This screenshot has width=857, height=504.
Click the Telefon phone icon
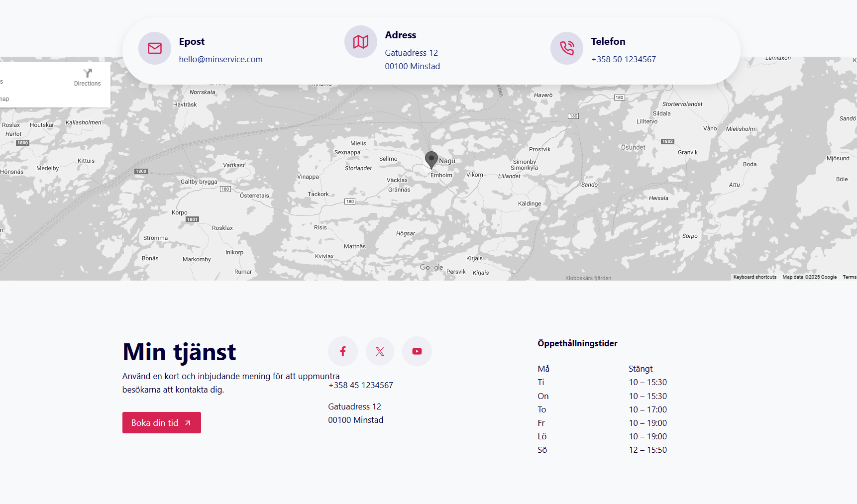(x=567, y=48)
